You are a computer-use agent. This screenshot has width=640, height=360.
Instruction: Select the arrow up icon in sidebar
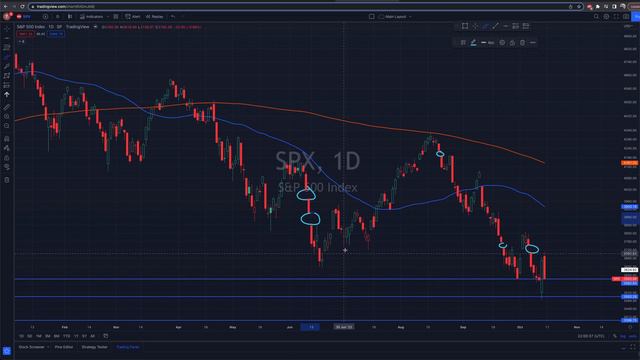tap(7, 94)
